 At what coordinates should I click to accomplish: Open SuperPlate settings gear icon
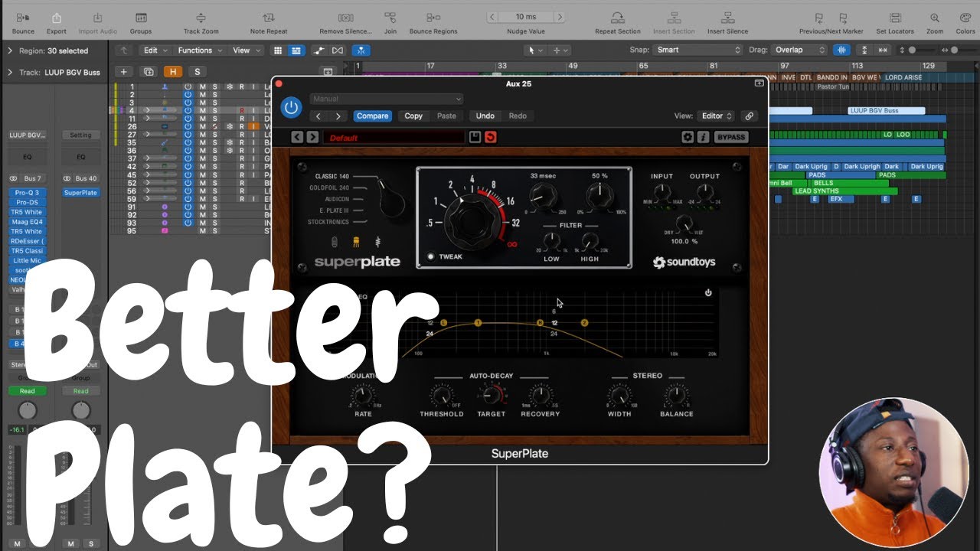pyautogui.click(x=688, y=137)
